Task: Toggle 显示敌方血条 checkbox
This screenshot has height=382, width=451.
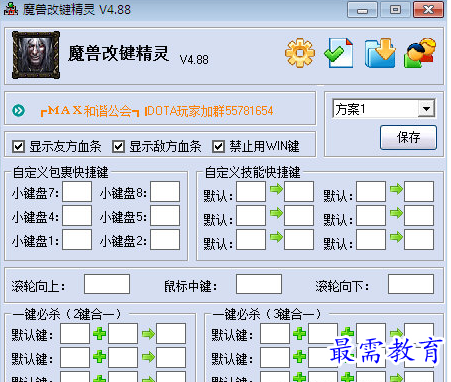Action: point(118,146)
